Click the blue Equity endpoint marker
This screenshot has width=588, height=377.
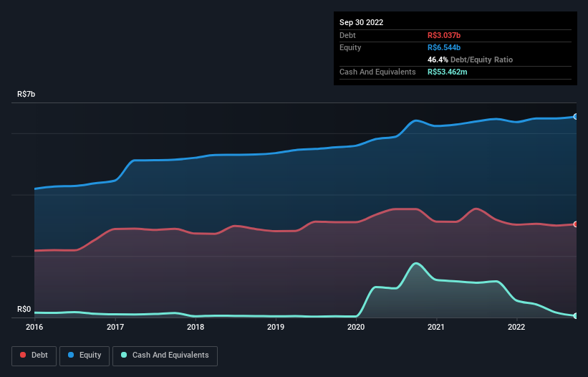pyautogui.click(x=576, y=117)
